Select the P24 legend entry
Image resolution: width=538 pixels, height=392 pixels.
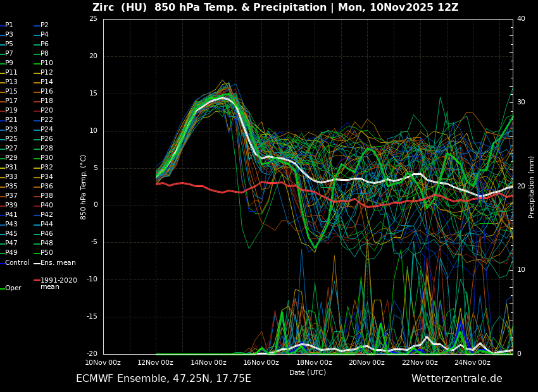[x=47, y=130]
